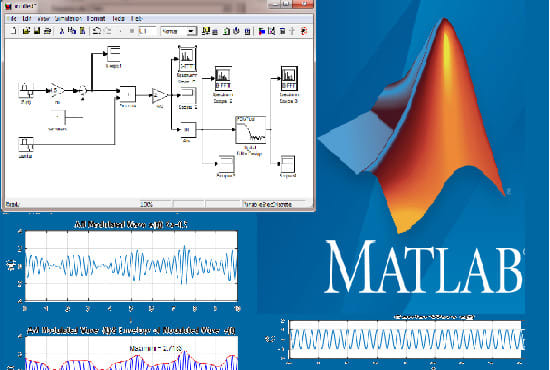Viewport: 550px width, 370px height.
Task: Select the Spectrum Scope 2 block
Action: coord(223,79)
